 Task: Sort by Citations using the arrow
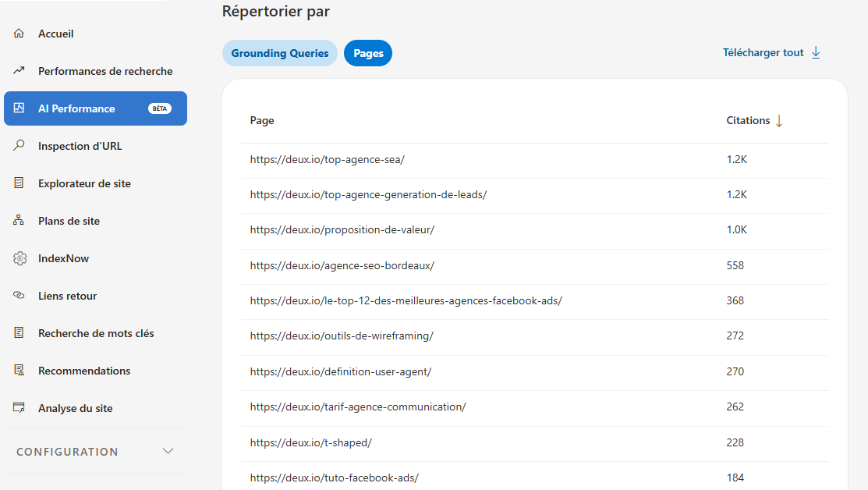778,121
